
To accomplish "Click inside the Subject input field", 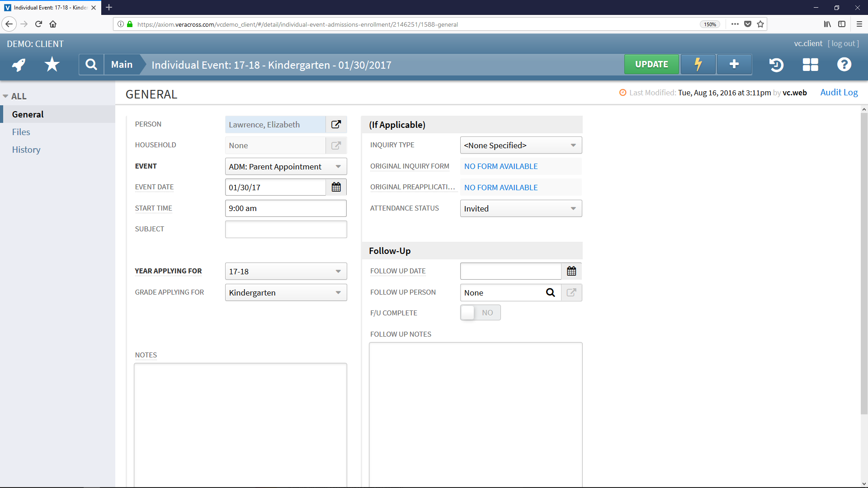I will point(286,229).
